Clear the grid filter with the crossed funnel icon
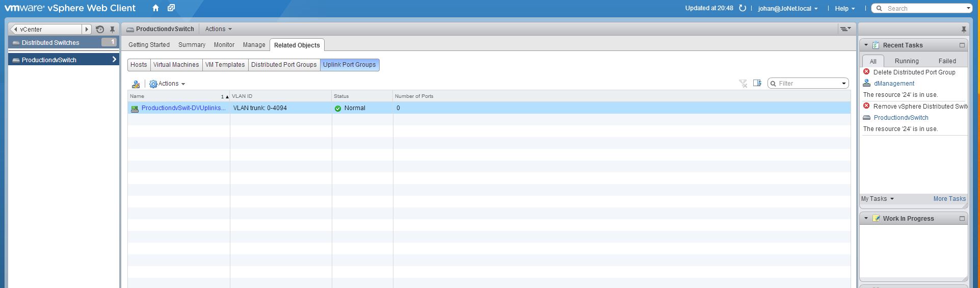The width and height of the screenshot is (980, 288). click(743, 84)
